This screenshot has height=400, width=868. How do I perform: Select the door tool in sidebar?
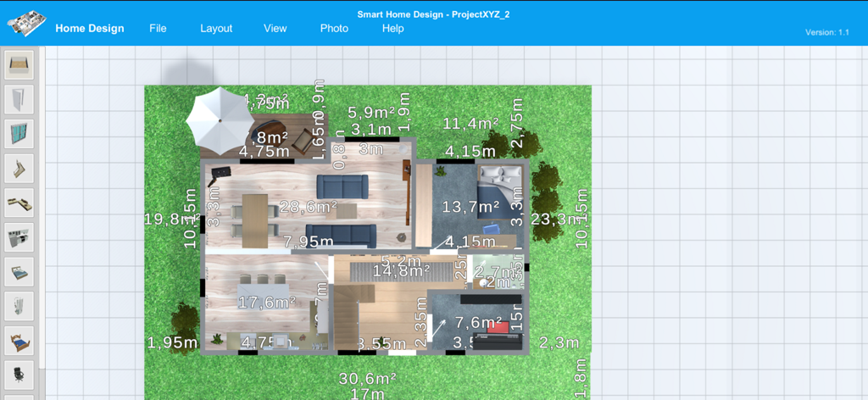click(19, 100)
